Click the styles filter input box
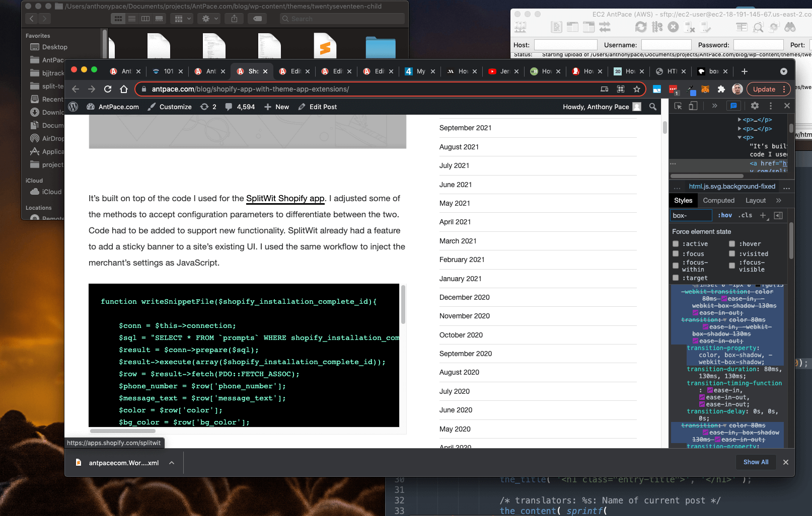The height and width of the screenshot is (516, 812). point(691,215)
